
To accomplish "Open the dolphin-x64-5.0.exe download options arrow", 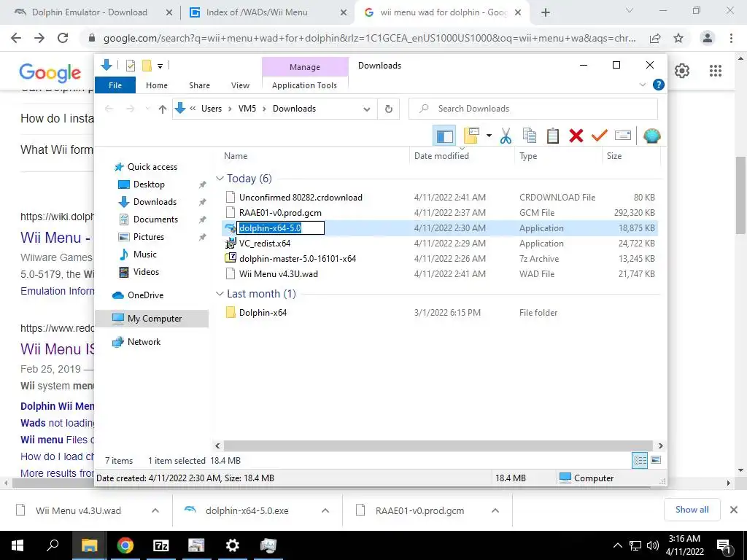I will 325,510.
